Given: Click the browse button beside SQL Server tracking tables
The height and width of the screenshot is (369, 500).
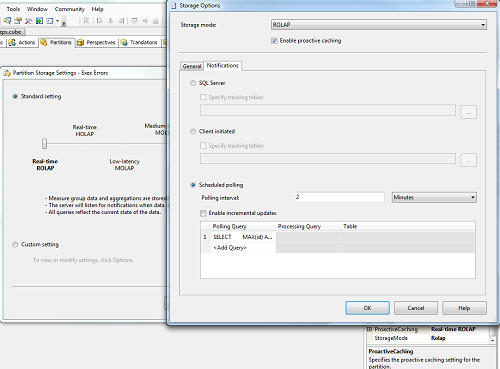Looking at the screenshot, I should [468, 112].
